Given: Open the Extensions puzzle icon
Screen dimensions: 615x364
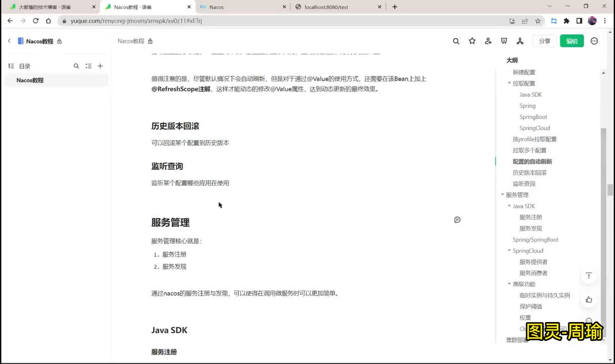Looking at the screenshot, I should click(566, 21).
